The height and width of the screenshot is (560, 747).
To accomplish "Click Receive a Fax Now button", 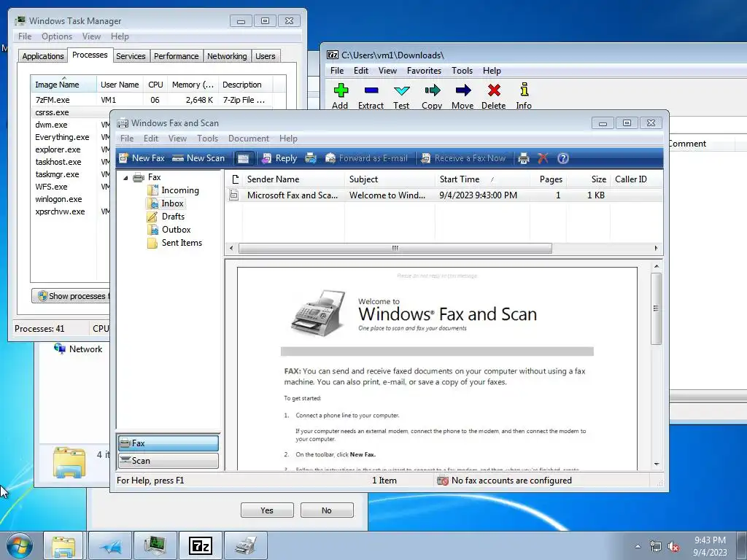I will tap(463, 158).
